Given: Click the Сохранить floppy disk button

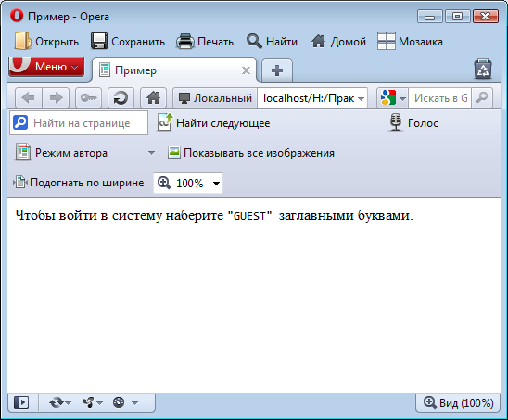Looking at the screenshot, I should click(x=128, y=42).
